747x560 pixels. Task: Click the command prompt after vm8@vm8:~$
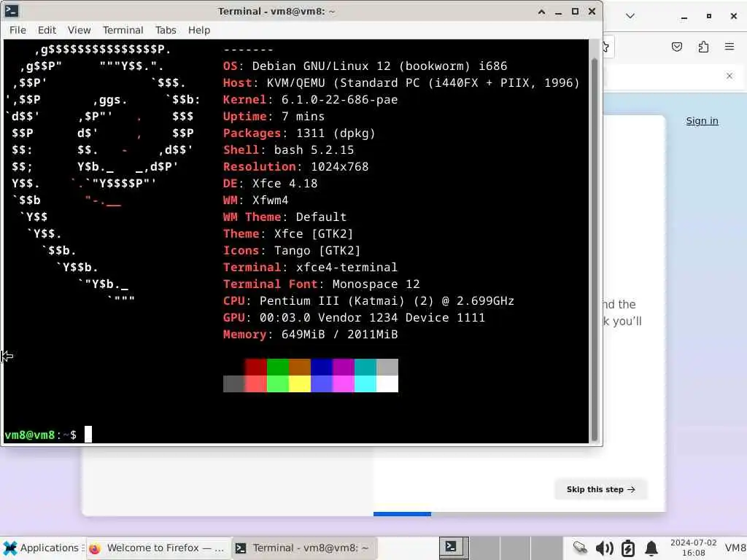click(x=88, y=435)
